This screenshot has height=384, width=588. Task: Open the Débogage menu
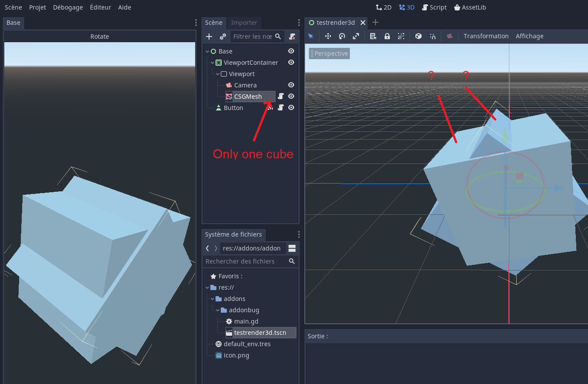(x=68, y=7)
